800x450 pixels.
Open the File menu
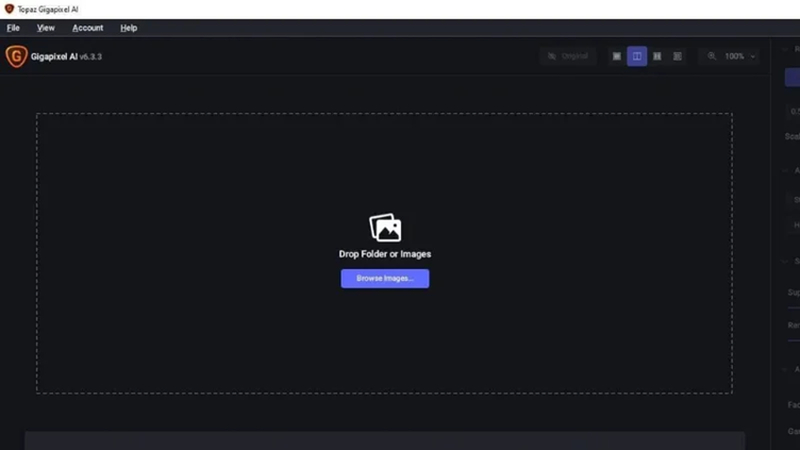[x=13, y=28]
